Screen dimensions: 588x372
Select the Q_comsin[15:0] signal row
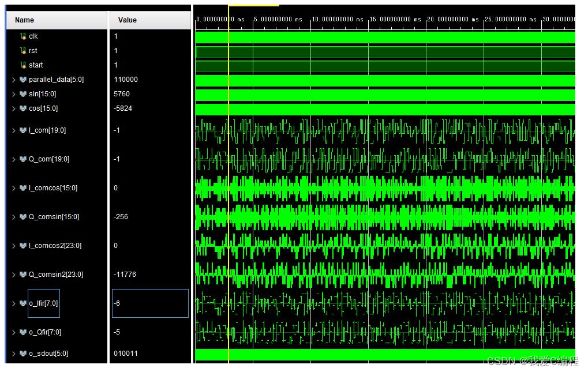click(54, 217)
